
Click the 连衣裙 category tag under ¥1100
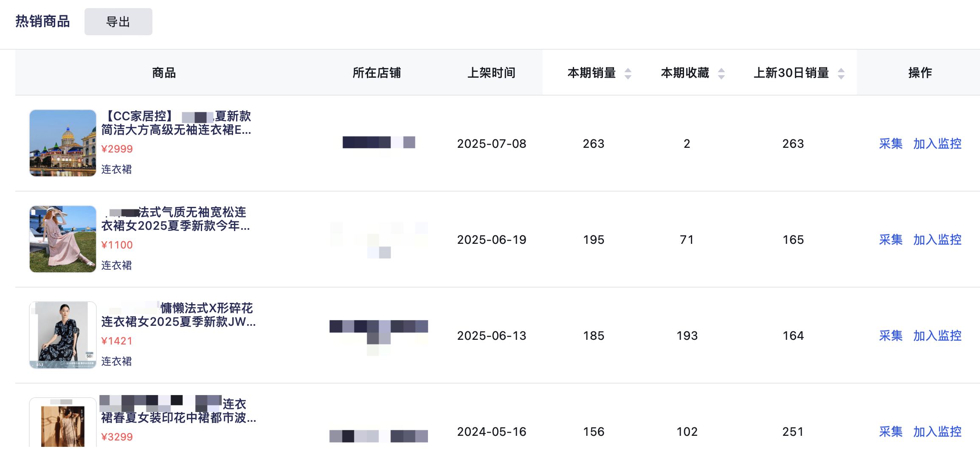coord(116,265)
